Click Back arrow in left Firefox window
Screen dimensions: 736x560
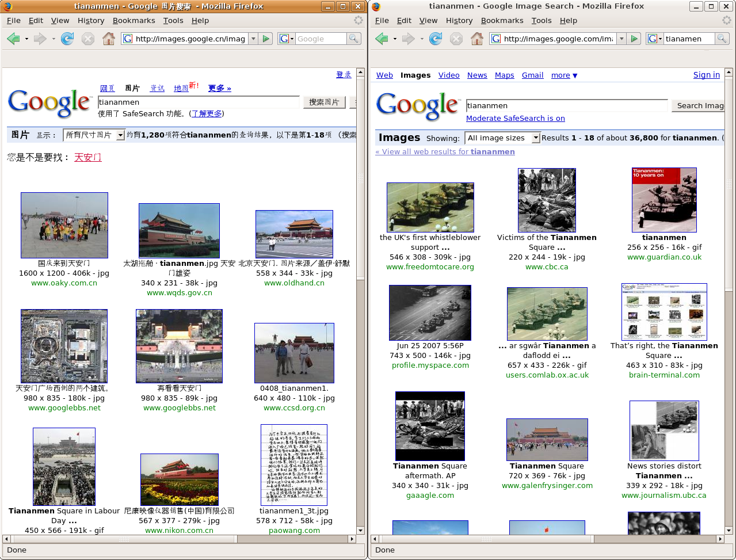tap(13, 39)
